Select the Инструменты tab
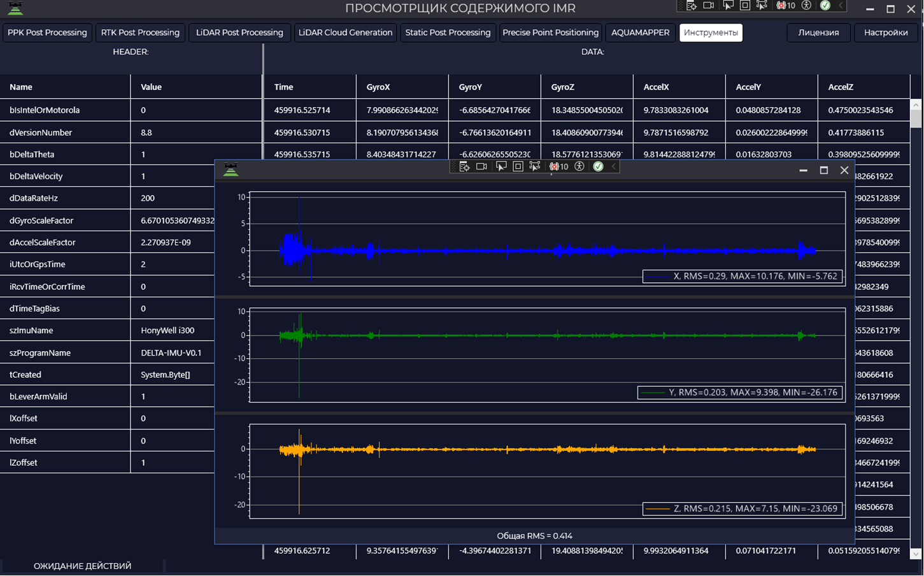 coord(711,32)
